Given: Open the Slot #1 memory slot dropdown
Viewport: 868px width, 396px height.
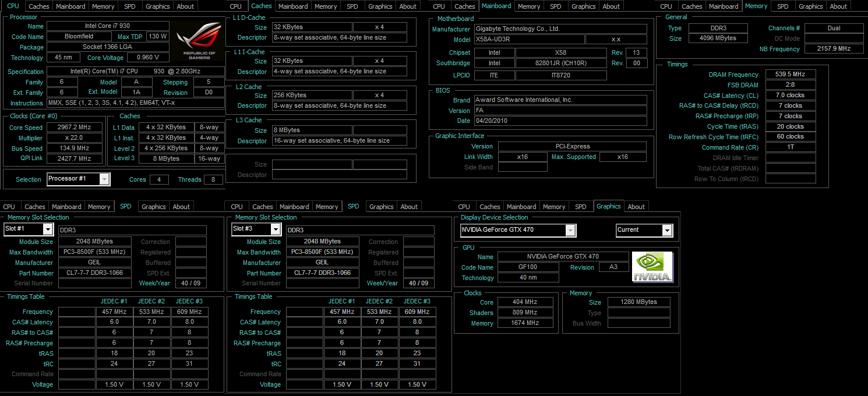Looking at the screenshot, I should click(x=28, y=229).
